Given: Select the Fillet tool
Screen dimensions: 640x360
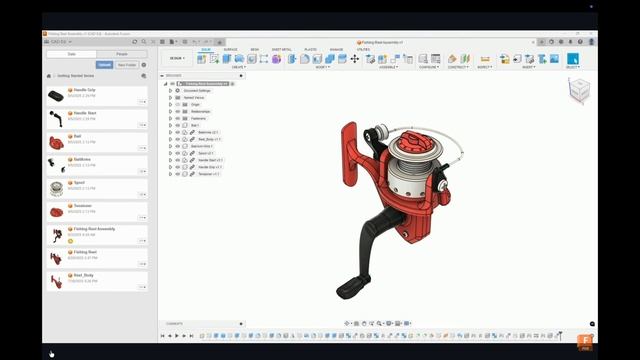Looking at the screenshot, I should [x=304, y=59].
